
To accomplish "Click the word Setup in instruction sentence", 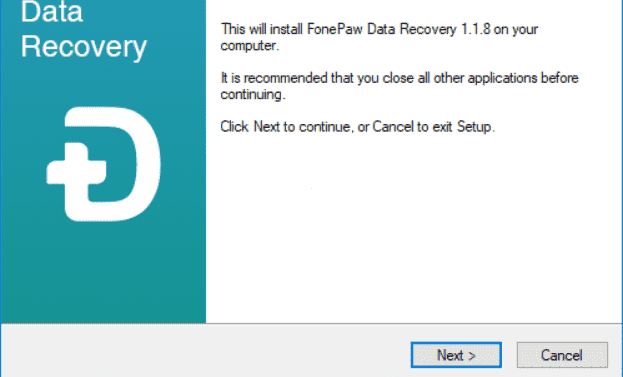I will point(474,127).
